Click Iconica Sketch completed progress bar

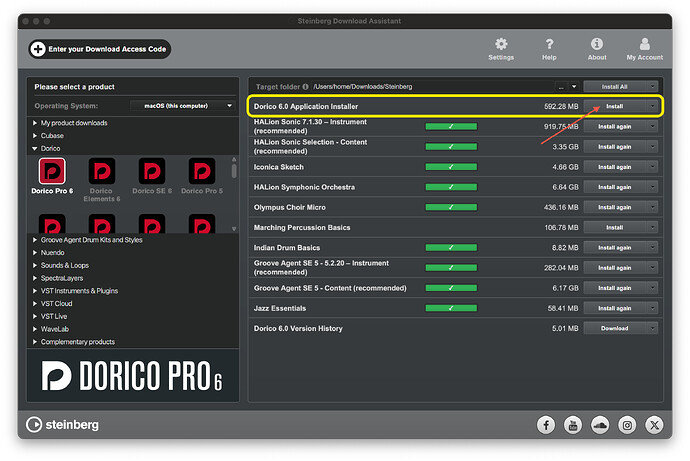[x=451, y=167]
